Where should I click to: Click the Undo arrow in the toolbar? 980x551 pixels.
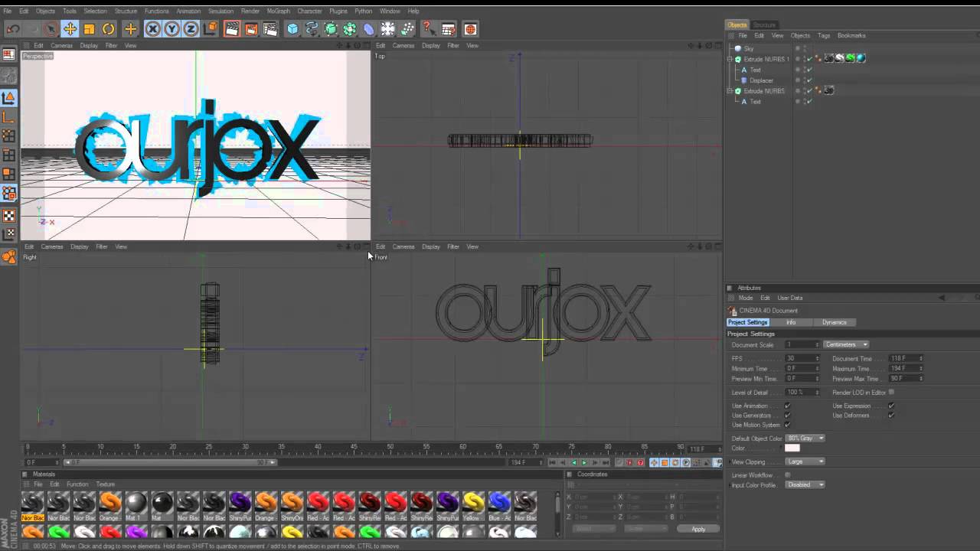pos(13,29)
